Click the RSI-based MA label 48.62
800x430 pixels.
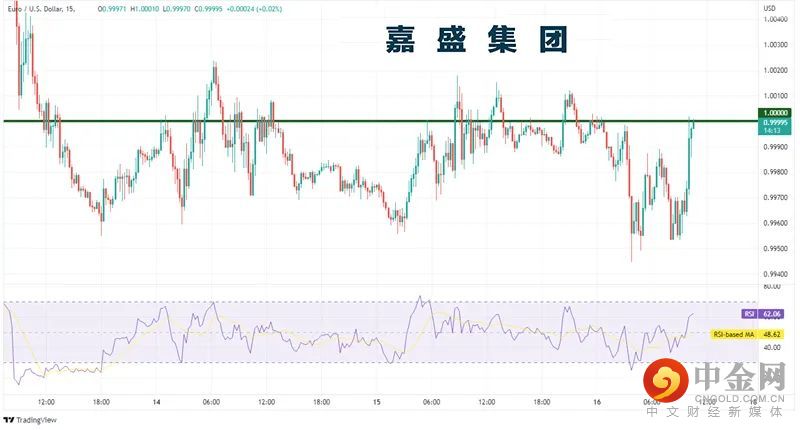[747, 335]
